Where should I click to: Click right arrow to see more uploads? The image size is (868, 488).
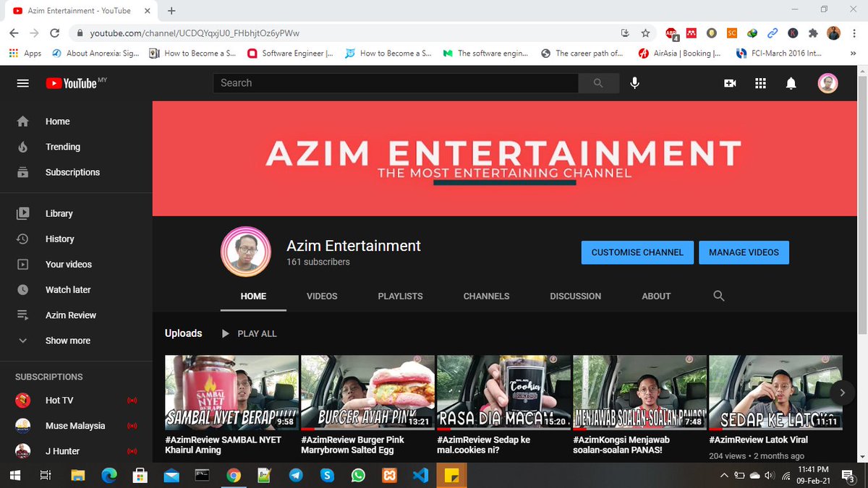point(842,392)
